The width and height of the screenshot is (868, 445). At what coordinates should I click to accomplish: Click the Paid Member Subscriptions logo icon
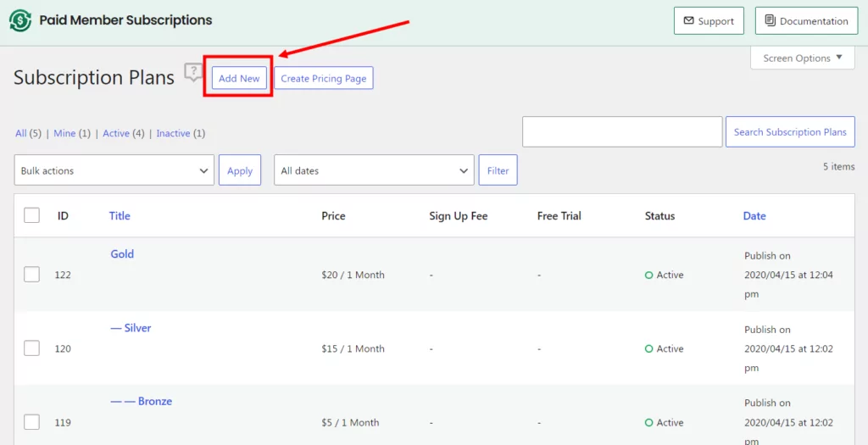(x=20, y=20)
